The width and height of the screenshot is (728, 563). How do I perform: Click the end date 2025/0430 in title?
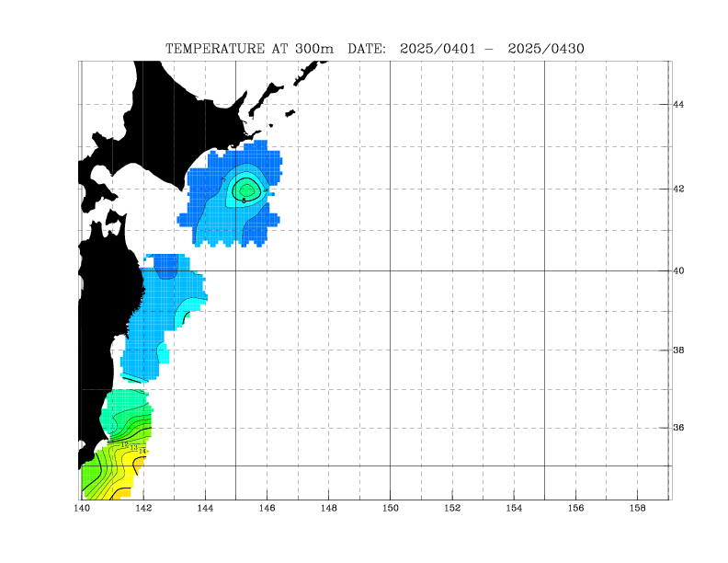(x=547, y=48)
